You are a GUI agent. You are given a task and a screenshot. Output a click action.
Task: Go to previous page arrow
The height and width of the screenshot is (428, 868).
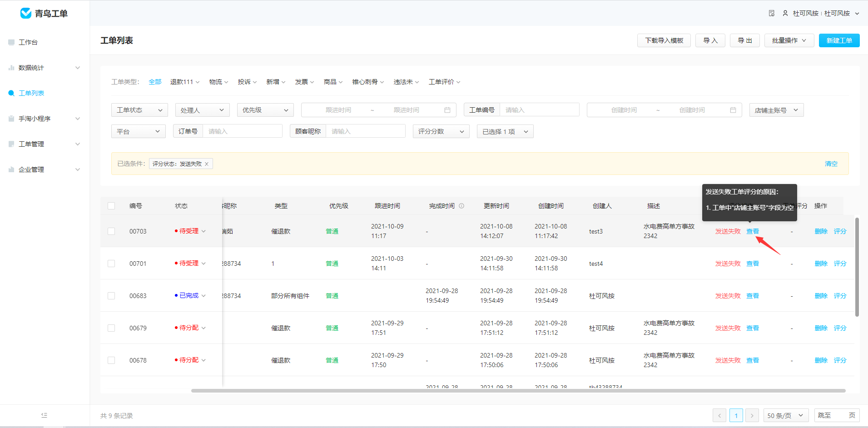pyautogui.click(x=719, y=415)
